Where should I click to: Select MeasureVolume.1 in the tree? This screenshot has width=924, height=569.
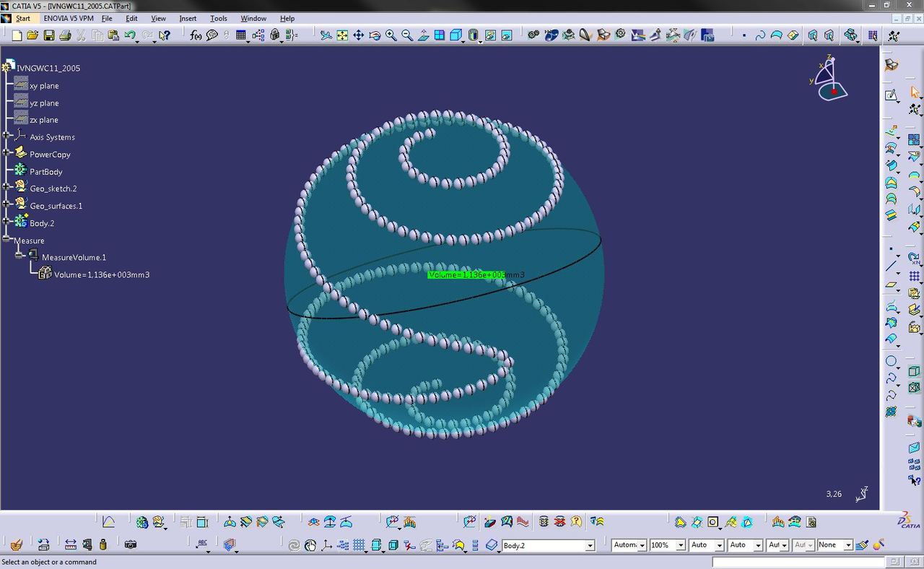(x=74, y=257)
